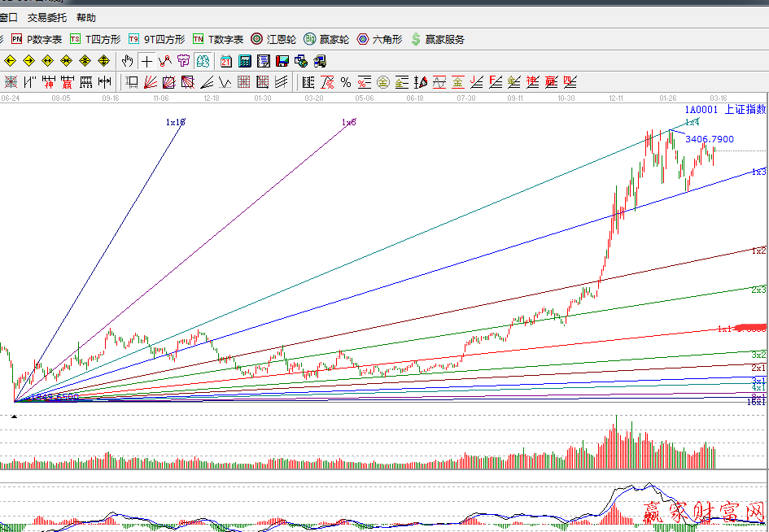The width and height of the screenshot is (769, 532).
Task: Click the floppy disk save icon
Action: coord(282,61)
